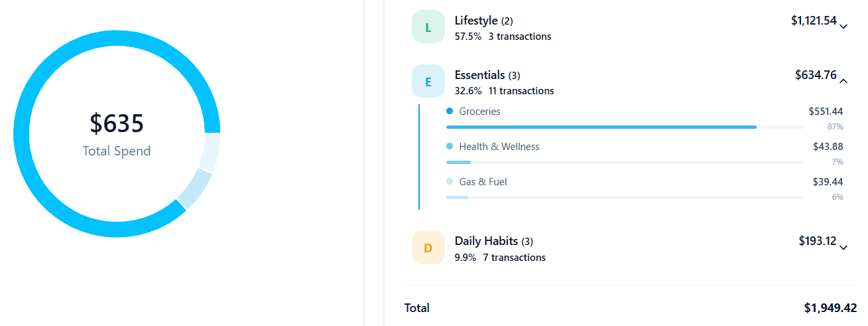The width and height of the screenshot is (868, 326).
Task: Click the lightest donut chart segment
Action: tap(210, 153)
